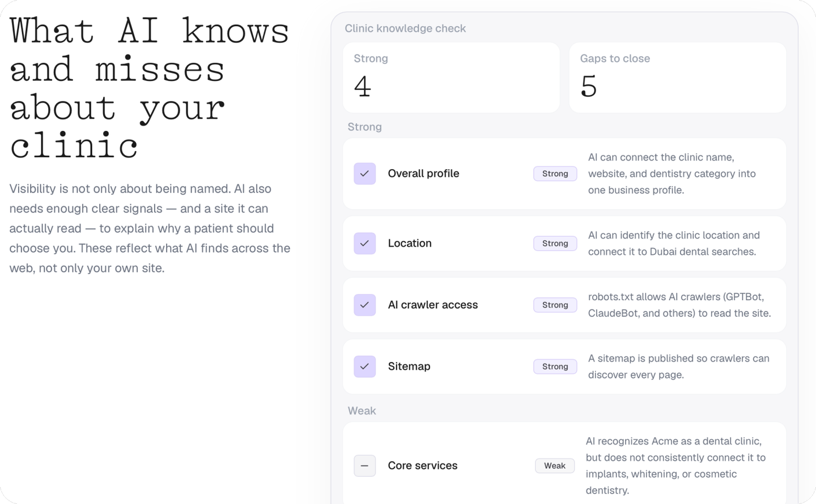Screen dimensions: 816x504
Task: Click the Strong badge in Overall profile row
Action: pyautogui.click(x=555, y=174)
